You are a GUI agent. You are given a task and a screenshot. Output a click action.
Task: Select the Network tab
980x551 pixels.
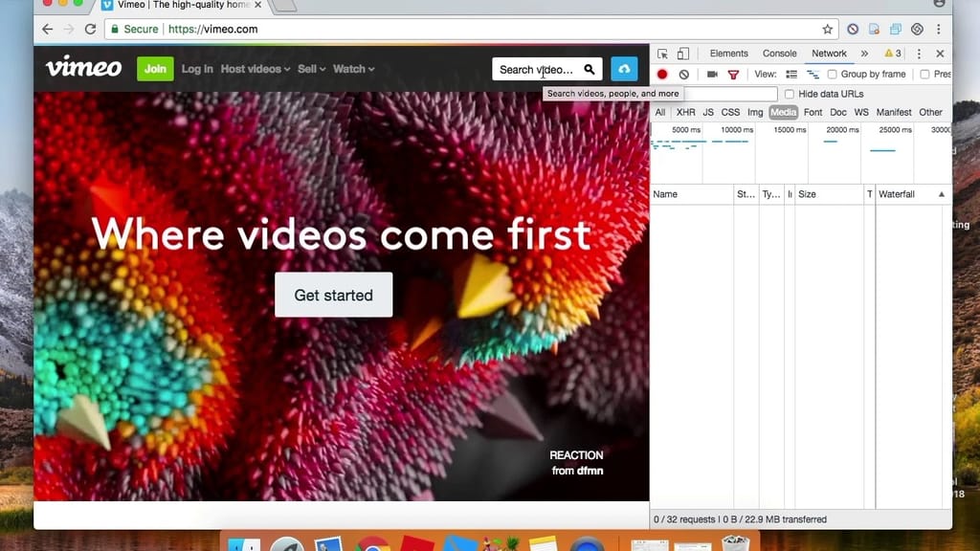click(829, 54)
